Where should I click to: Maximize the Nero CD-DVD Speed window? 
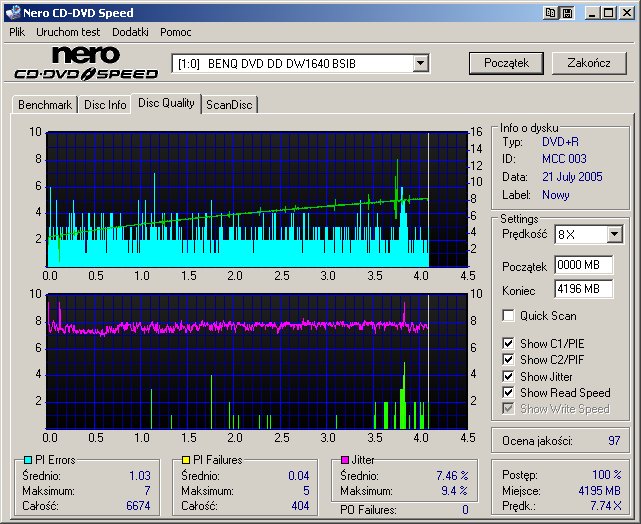[609, 13]
